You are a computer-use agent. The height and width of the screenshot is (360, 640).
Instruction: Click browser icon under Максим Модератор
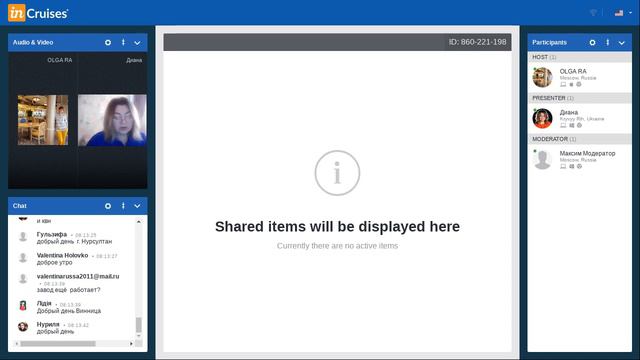[579, 167]
